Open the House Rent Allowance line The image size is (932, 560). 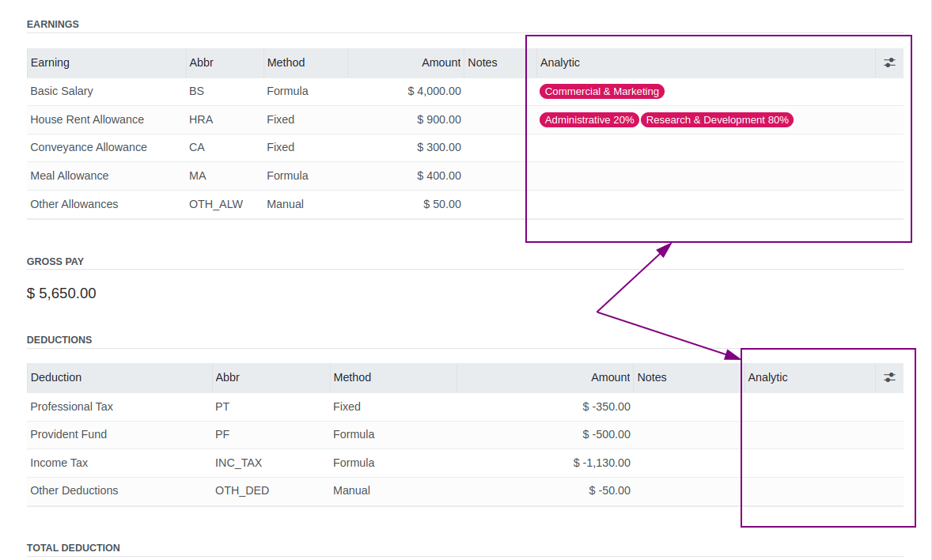(x=87, y=119)
